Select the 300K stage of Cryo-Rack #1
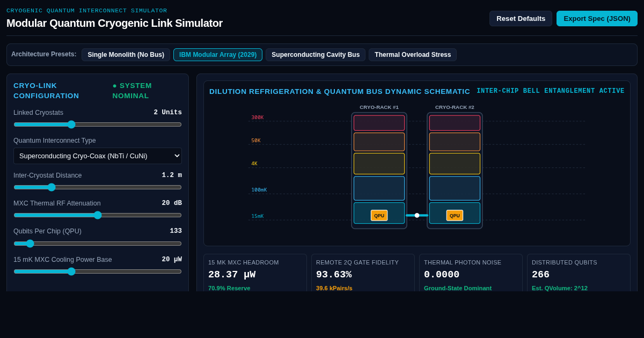644x338 pixels. pyautogui.click(x=379, y=123)
